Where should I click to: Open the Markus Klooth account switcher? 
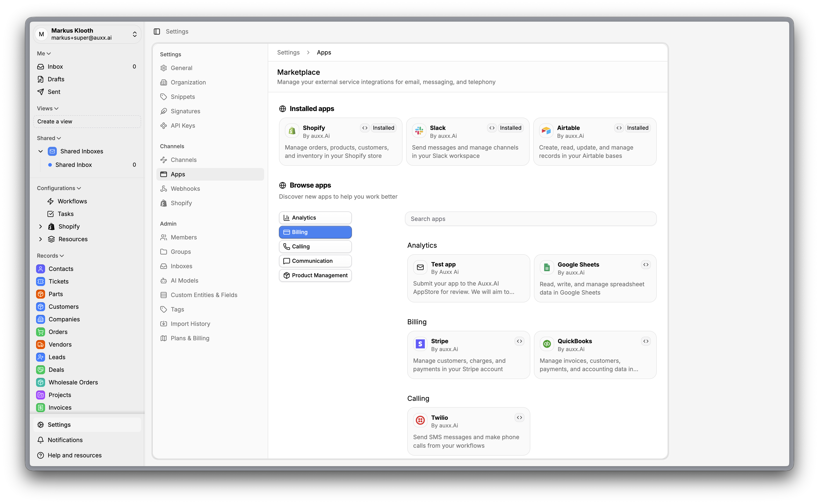pos(87,34)
